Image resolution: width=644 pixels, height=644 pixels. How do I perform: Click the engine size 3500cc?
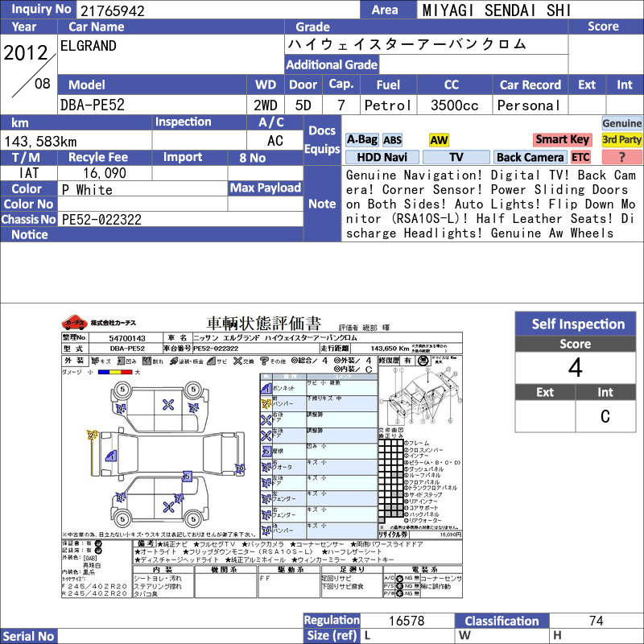(x=454, y=105)
